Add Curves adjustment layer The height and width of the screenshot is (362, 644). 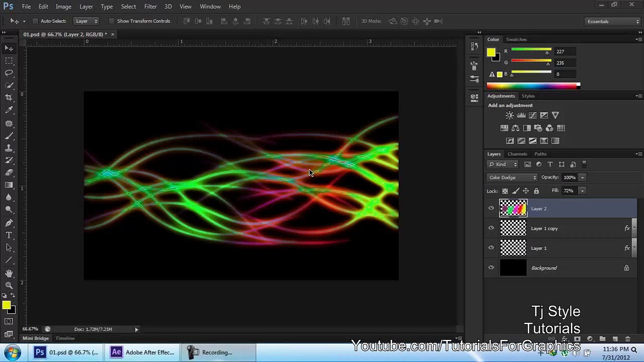click(533, 115)
